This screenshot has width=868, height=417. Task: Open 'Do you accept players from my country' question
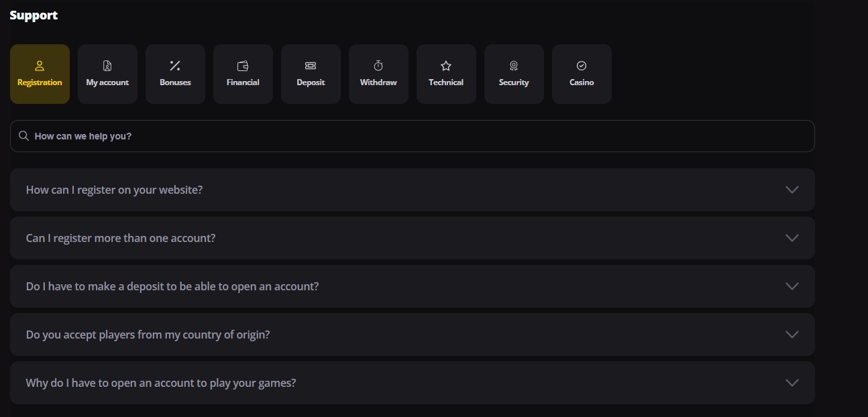pos(413,335)
